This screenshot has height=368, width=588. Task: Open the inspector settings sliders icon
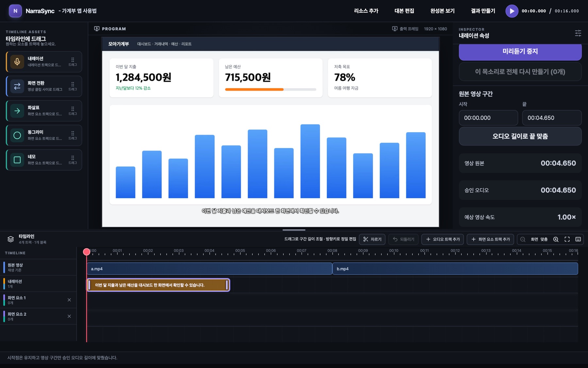(x=578, y=33)
